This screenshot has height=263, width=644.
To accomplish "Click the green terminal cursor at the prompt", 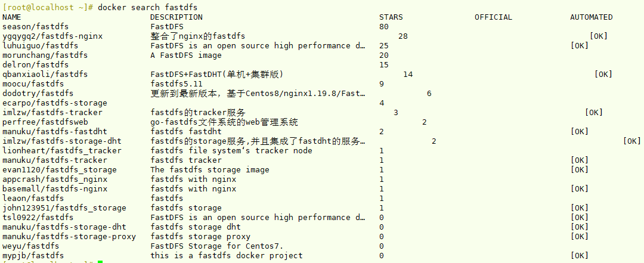I will [x=100, y=262].
